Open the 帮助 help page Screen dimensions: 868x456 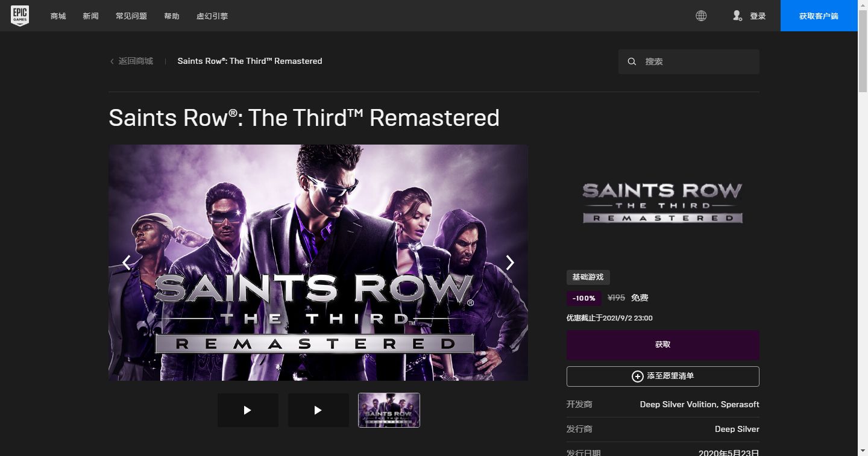point(172,16)
